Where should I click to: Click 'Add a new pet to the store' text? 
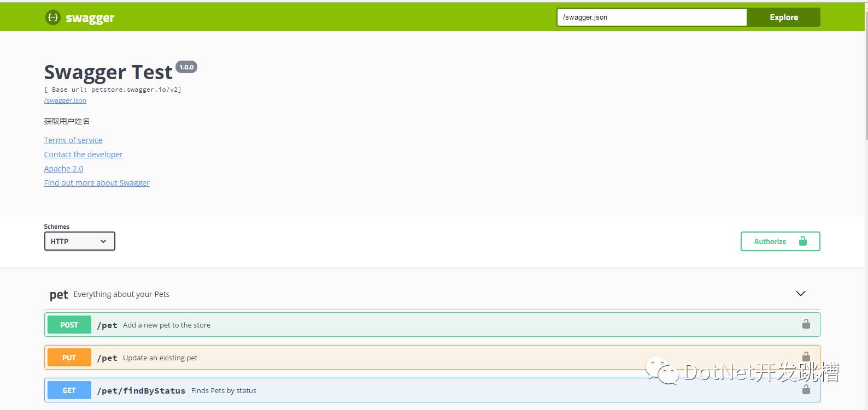pyautogui.click(x=167, y=325)
